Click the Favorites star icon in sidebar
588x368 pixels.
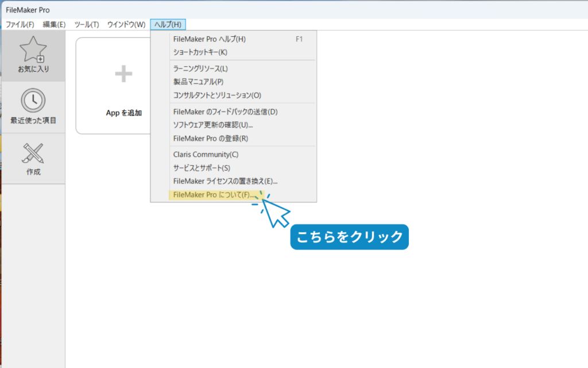point(33,50)
